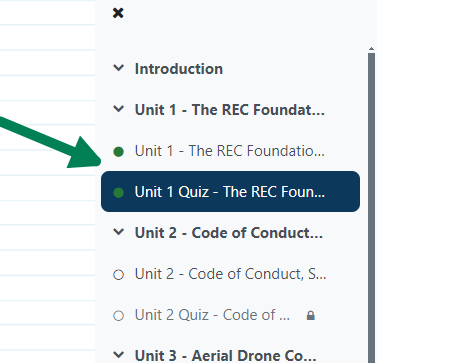Open the locked Unit 2 Quiz - Code of item
The width and height of the screenshot is (467, 363).
pos(212,315)
